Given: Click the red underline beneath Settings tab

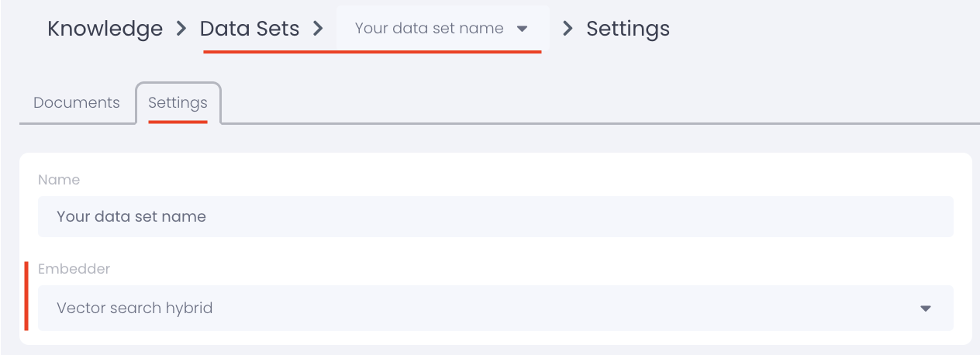Looking at the screenshot, I should tap(178, 122).
